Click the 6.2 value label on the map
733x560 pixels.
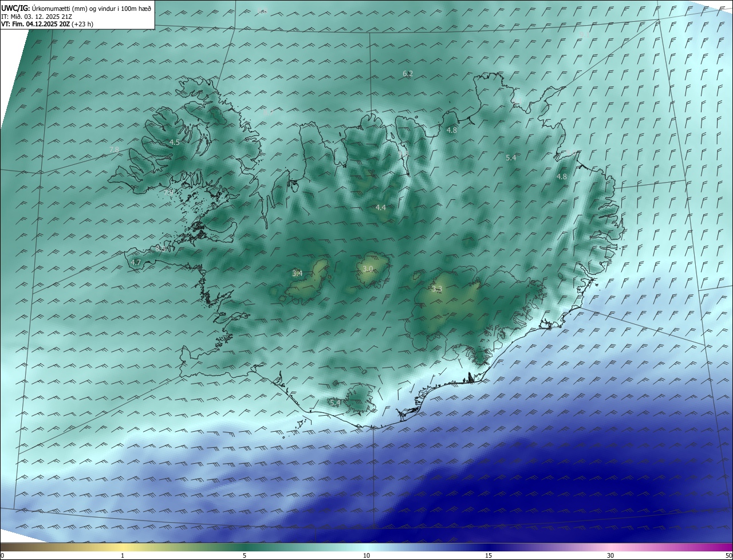(408, 74)
